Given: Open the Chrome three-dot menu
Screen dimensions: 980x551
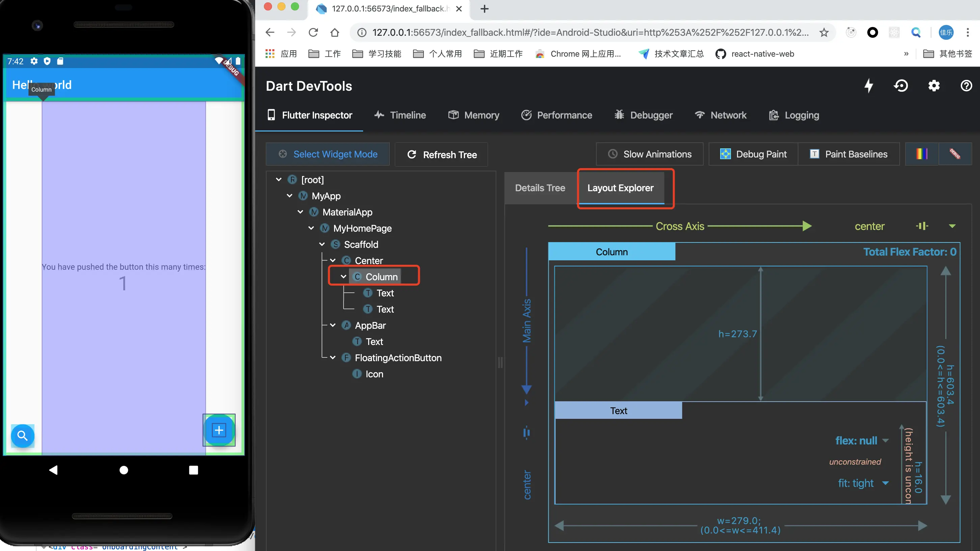Looking at the screenshot, I should click(x=968, y=33).
